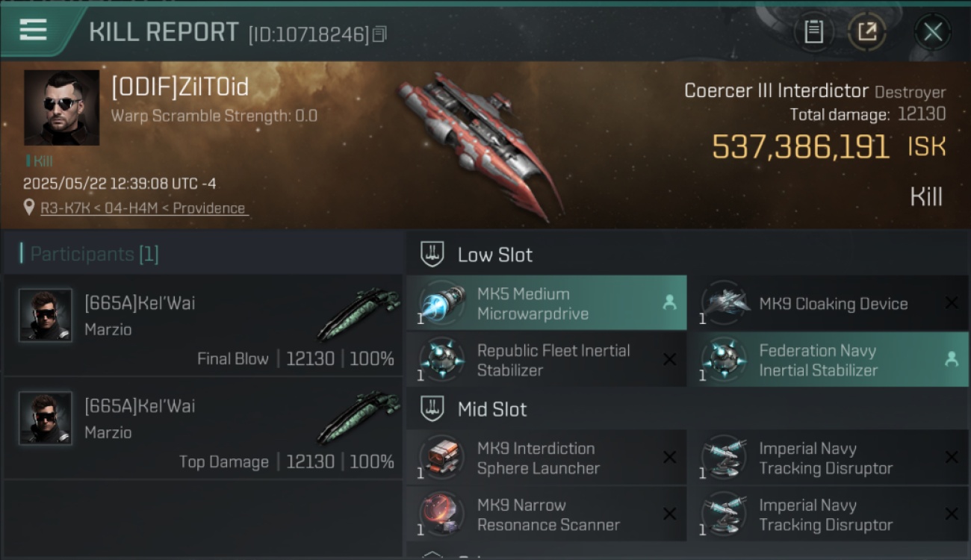The image size is (971, 560).
Task: Select the MK9 Cloaking Device module
Action: (x=827, y=303)
